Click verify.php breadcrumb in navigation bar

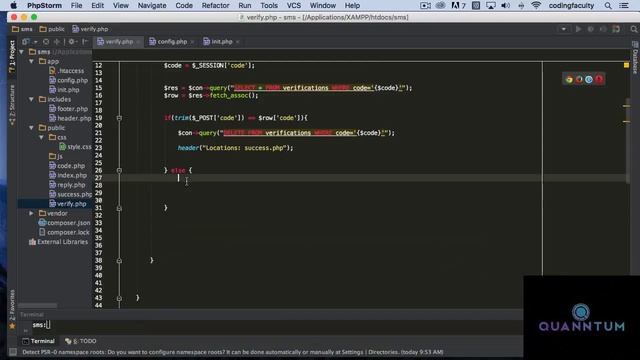coord(90,29)
